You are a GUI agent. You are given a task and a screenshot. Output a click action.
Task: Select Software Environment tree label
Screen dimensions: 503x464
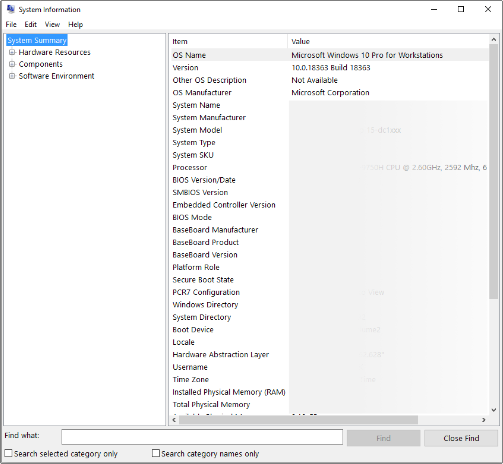56,76
